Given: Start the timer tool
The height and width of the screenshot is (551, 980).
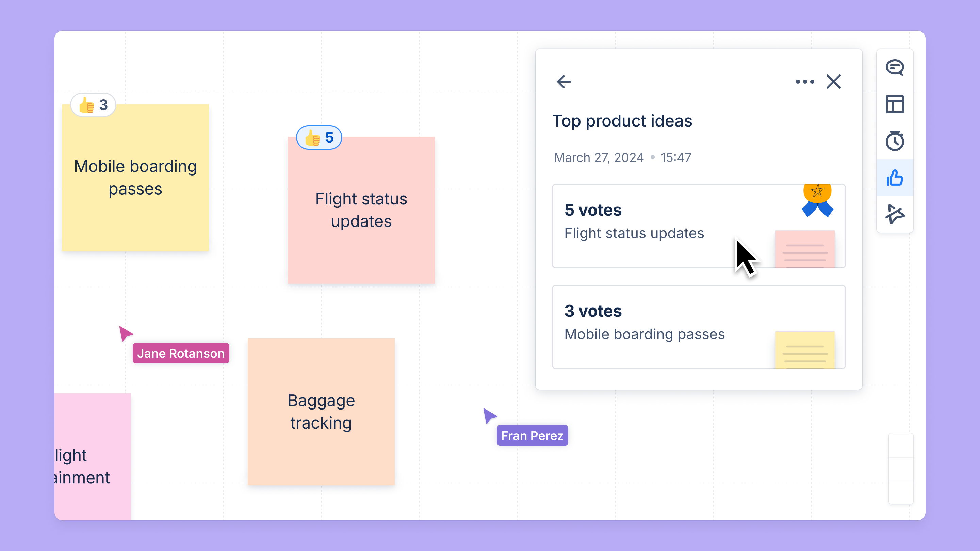Looking at the screenshot, I should pyautogui.click(x=895, y=141).
